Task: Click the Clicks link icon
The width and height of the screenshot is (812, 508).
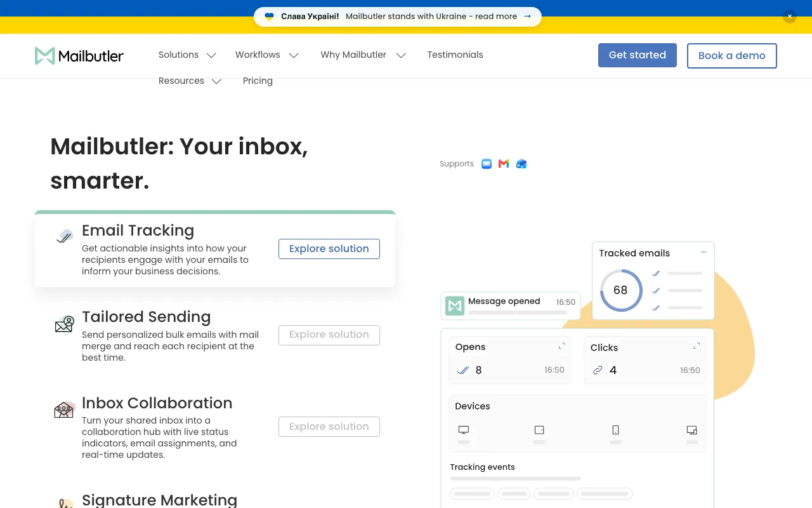Action: pos(598,370)
